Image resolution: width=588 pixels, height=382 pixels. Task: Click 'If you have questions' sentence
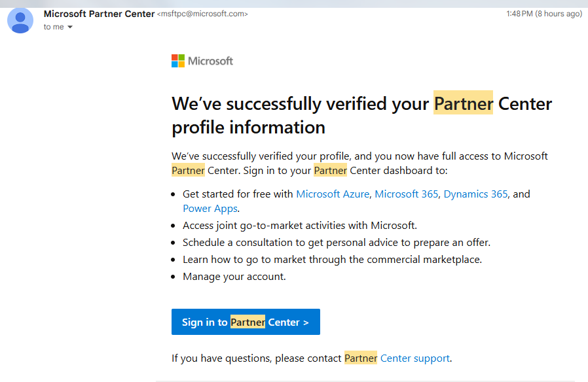pos(312,358)
